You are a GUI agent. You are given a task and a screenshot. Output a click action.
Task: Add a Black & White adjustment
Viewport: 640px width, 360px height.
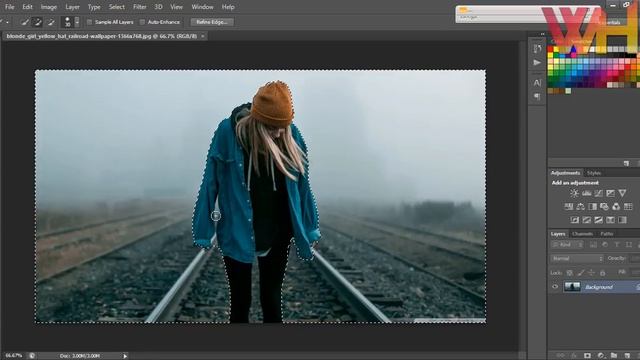click(x=592, y=207)
